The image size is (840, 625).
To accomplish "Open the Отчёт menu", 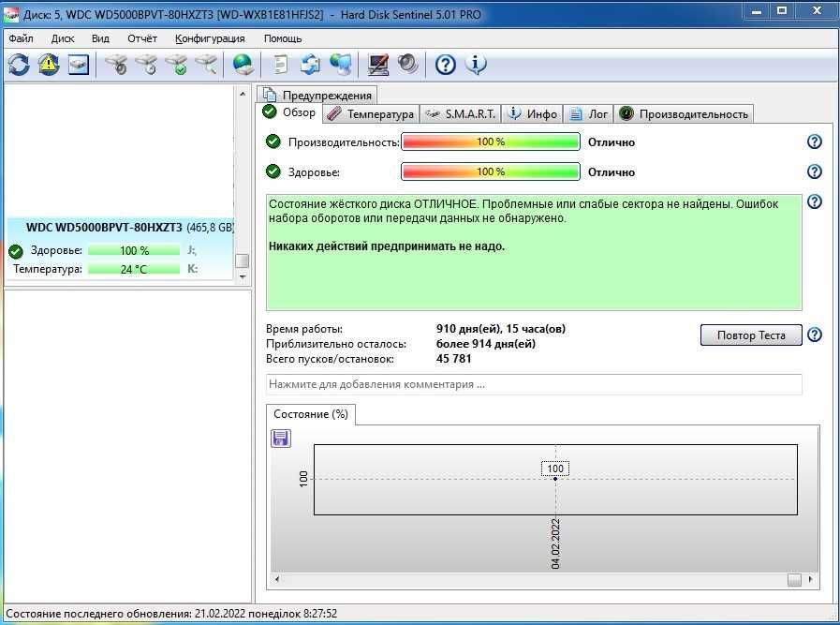I will click(142, 38).
